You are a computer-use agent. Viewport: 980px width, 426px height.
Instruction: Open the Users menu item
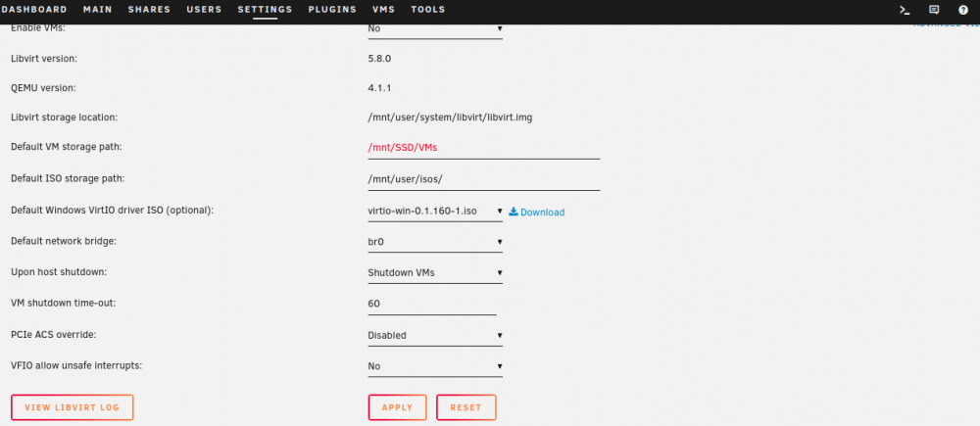click(204, 10)
